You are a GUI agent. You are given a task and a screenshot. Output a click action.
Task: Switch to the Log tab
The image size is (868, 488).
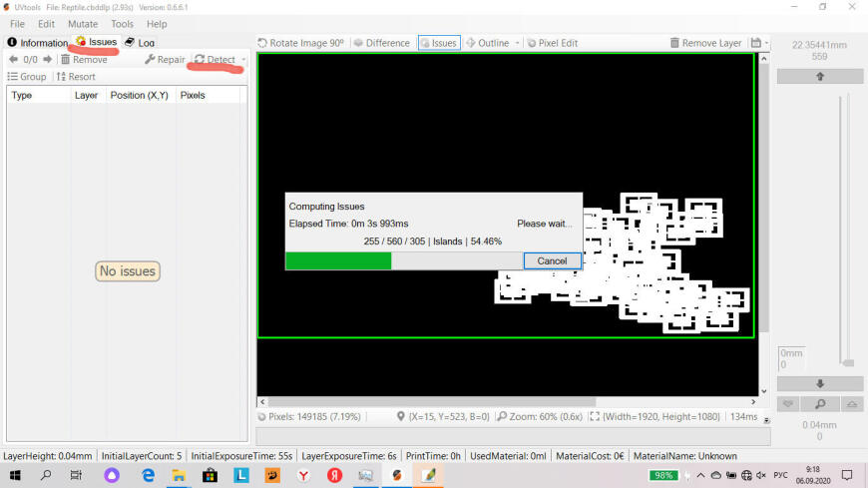point(140,43)
